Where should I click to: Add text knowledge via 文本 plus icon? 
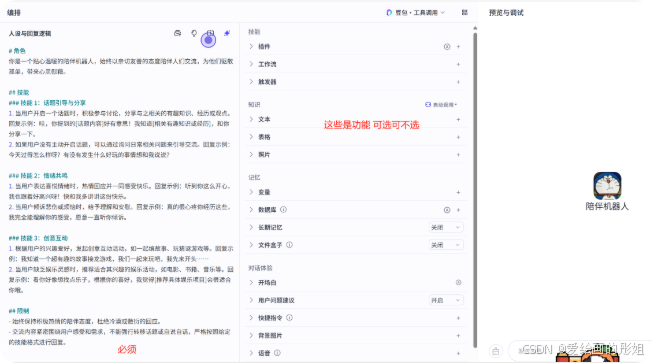458,119
